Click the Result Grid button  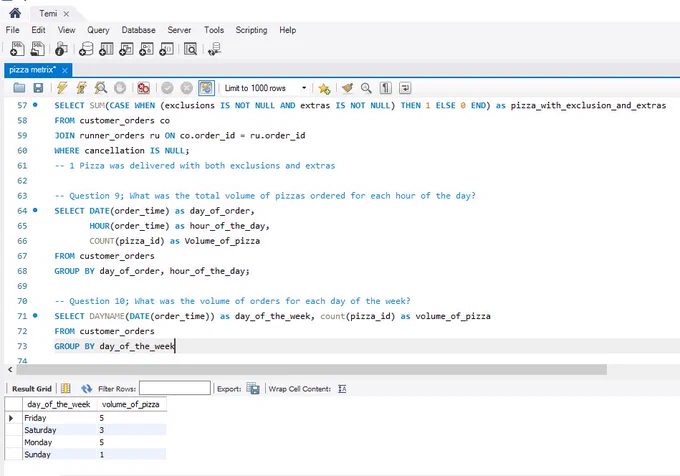32,389
